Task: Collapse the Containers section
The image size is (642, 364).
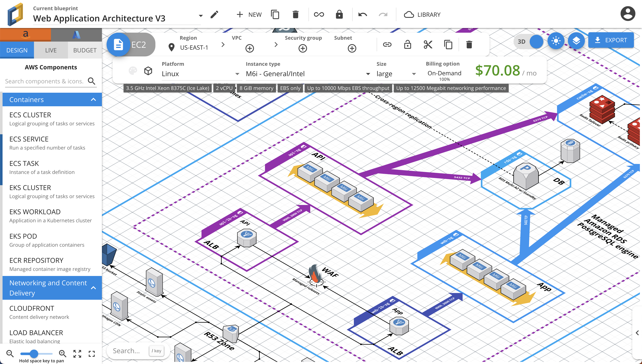Action: (93, 99)
